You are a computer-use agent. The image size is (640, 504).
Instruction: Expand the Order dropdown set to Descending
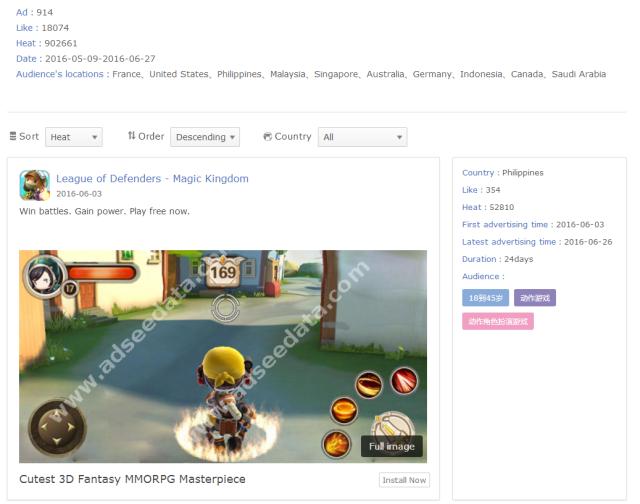tap(205, 137)
